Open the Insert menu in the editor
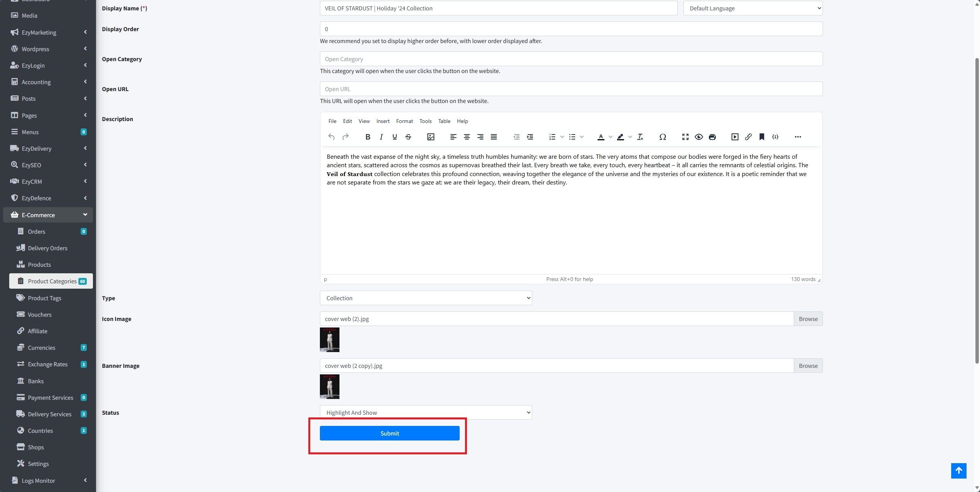The image size is (980, 492). click(x=383, y=121)
